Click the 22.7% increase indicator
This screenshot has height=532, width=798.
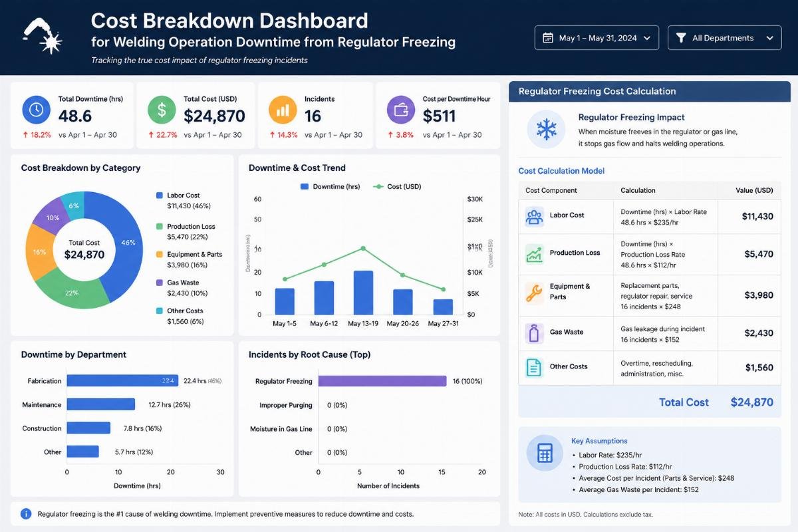pos(163,135)
